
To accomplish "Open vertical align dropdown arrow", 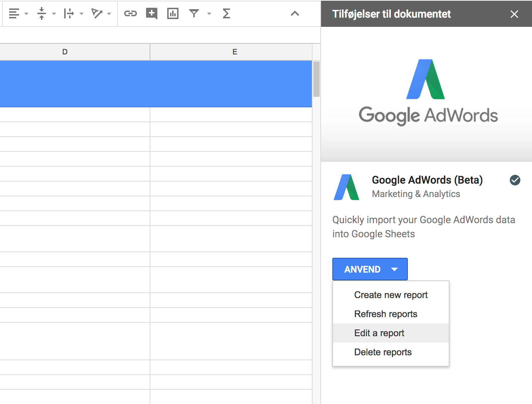I will click(54, 14).
